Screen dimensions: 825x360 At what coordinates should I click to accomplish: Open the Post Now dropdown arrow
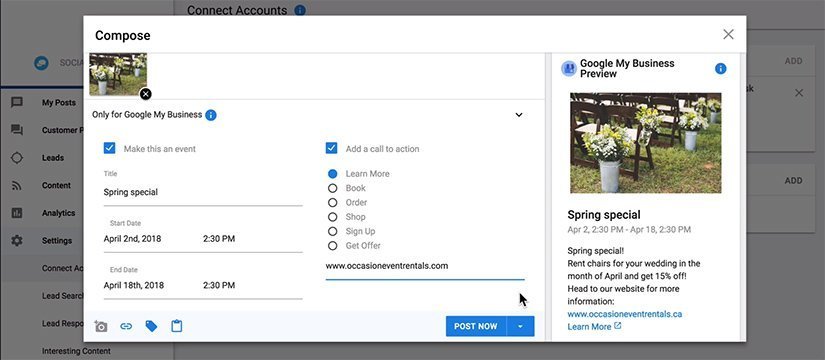coord(520,326)
